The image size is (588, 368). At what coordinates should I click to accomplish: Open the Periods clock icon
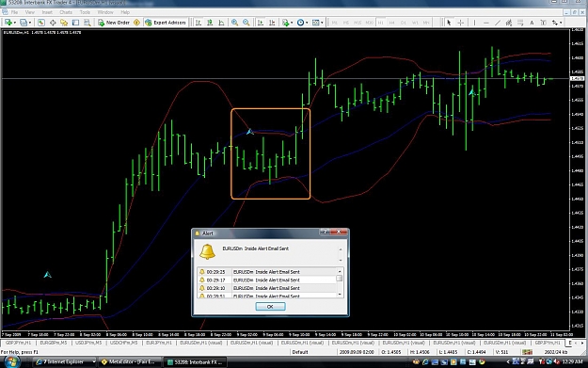(300, 23)
